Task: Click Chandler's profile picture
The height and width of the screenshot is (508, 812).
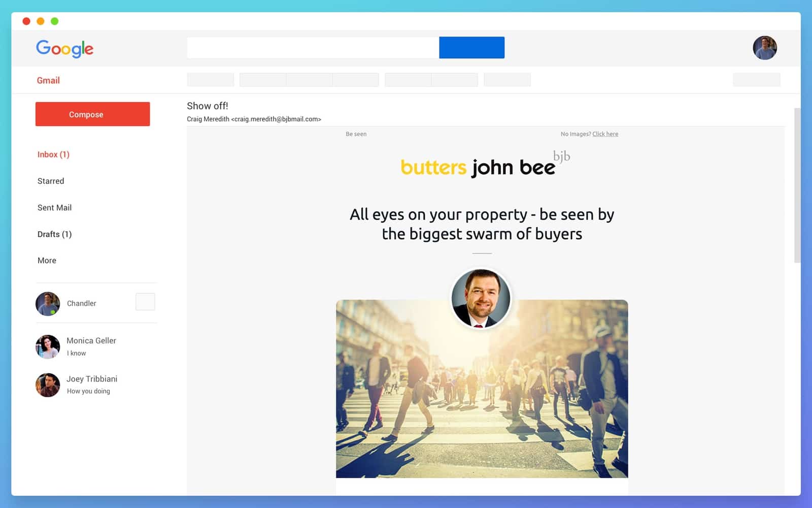Action: [47, 303]
